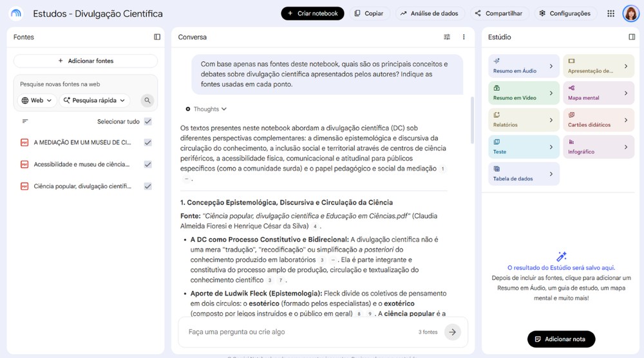Expand Resumo em Vídeo options chevron
Image resolution: width=644 pixels, height=358 pixels.
coord(551,93)
